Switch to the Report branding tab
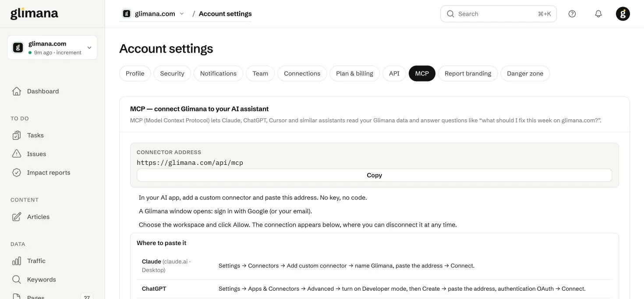 pos(468,73)
